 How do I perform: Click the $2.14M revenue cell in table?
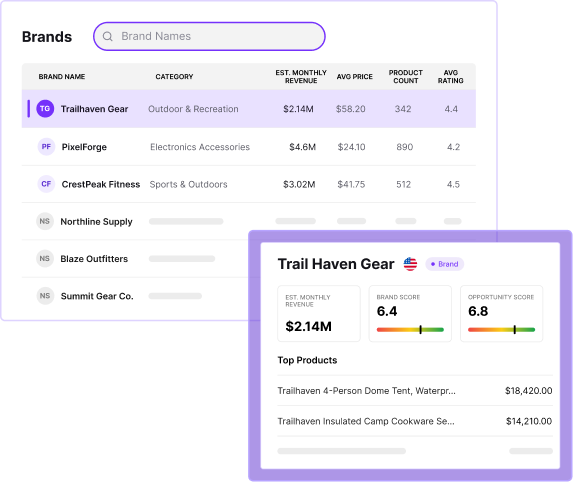click(x=298, y=109)
